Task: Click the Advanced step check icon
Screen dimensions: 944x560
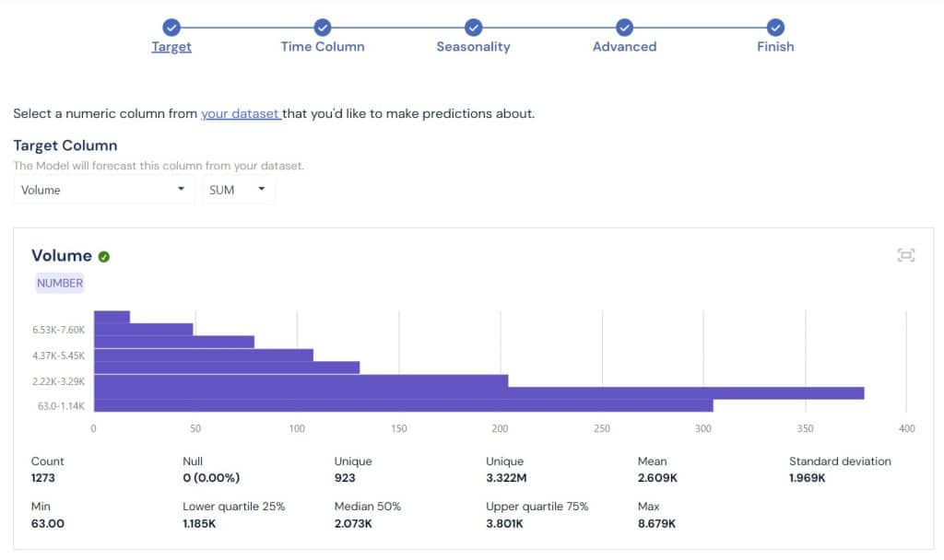Action: pos(625,27)
